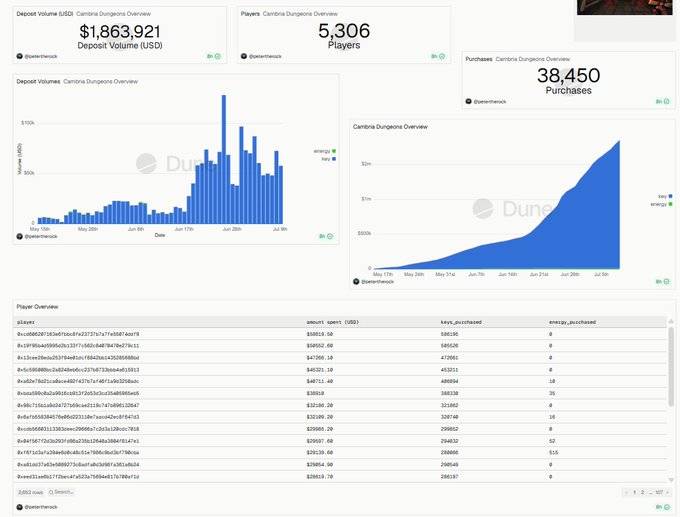Select the amount cell $47266.10
This screenshot has width=680, height=517.
point(320,358)
